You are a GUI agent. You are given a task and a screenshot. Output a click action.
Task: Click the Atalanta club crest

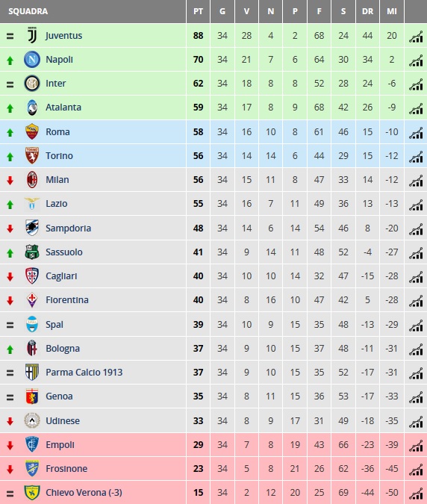pyautogui.click(x=32, y=108)
